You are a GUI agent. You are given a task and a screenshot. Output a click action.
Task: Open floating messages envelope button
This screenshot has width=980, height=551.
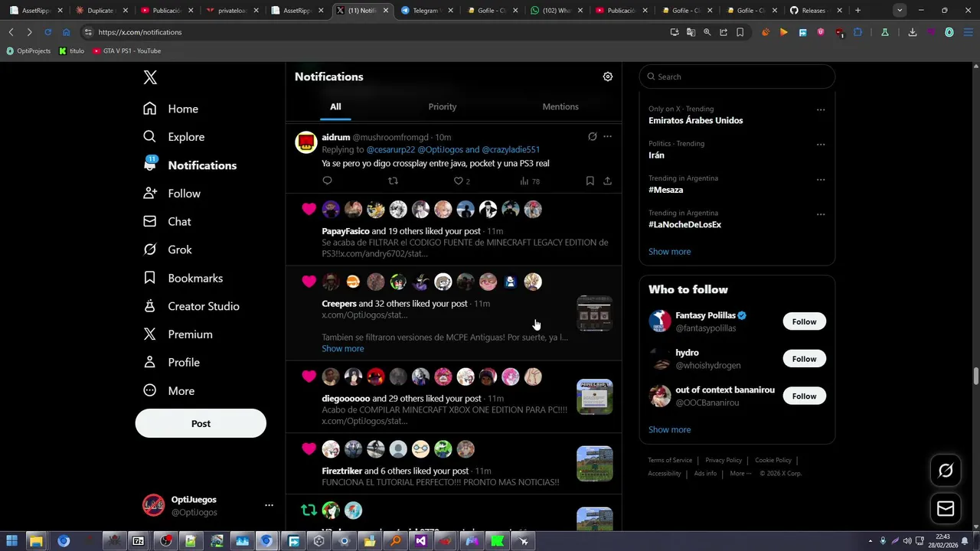pyautogui.click(x=946, y=508)
